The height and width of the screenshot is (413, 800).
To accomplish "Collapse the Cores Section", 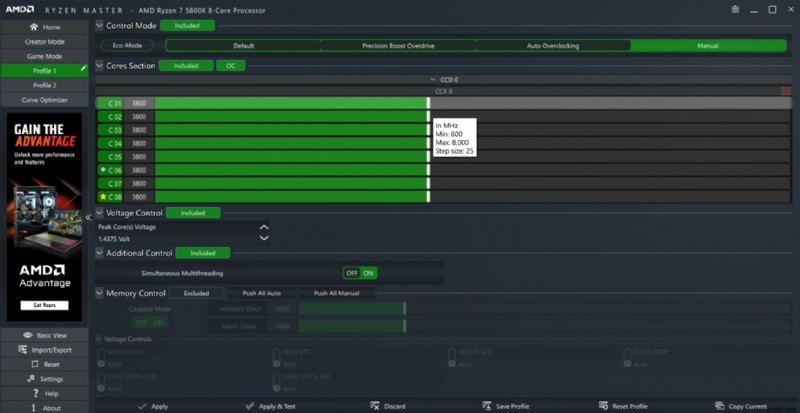I will [100, 65].
